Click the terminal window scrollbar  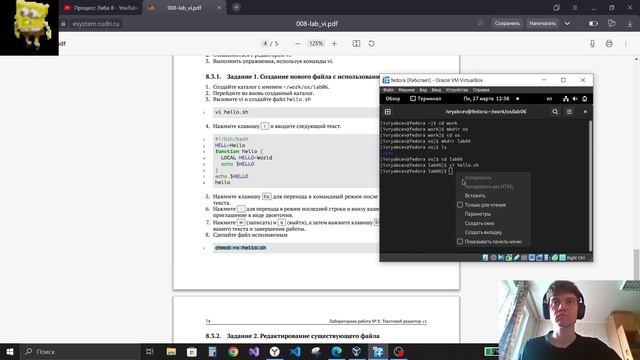tap(590, 185)
